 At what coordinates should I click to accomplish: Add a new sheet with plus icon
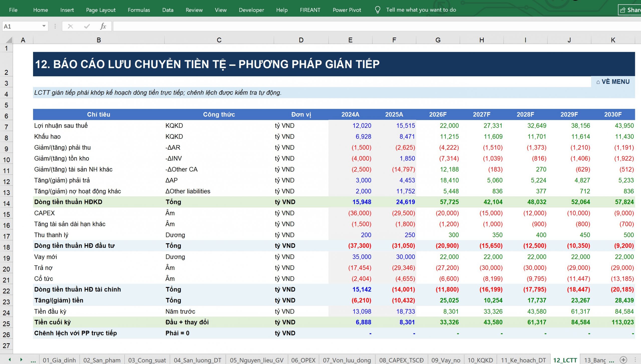623,360
